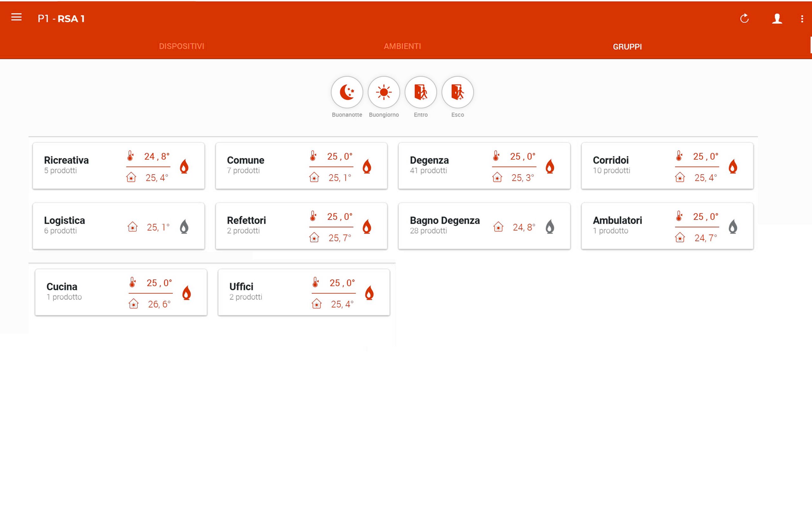This screenshot has width=812, height=531.
Task: Click the grey flame on Logistica
Action: coord(184,226)
